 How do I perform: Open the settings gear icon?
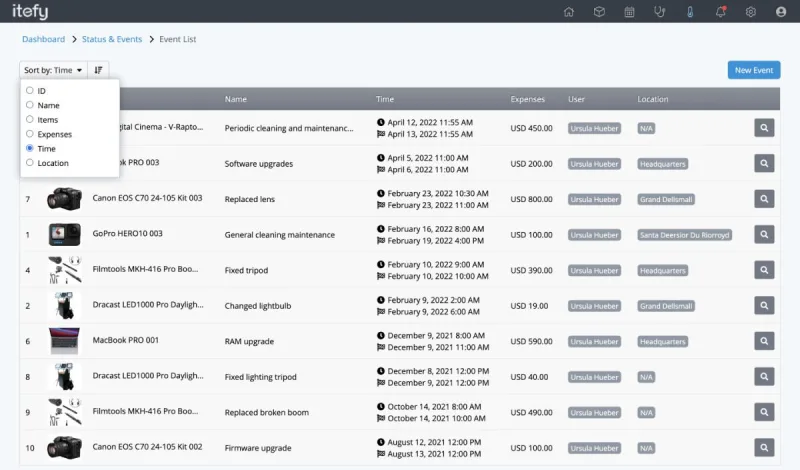(750, 12)
